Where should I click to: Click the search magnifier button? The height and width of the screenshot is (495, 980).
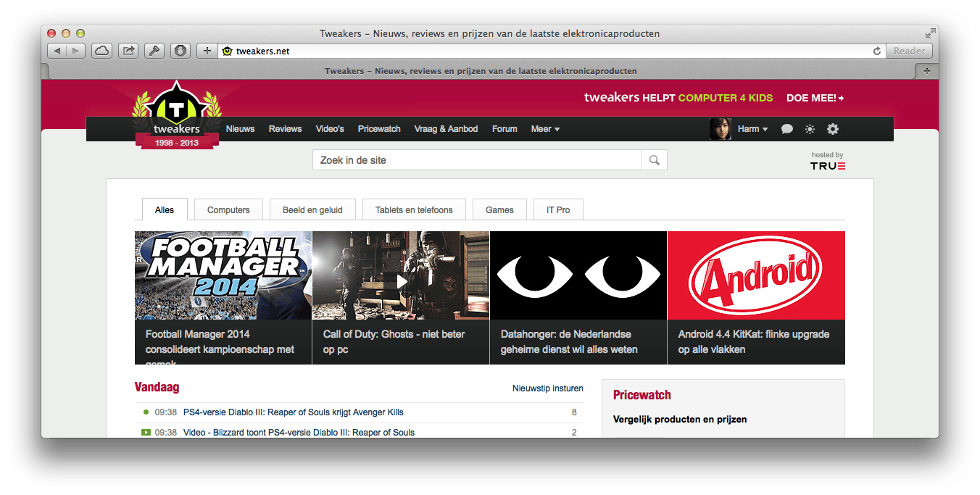[x=655, y=160]
